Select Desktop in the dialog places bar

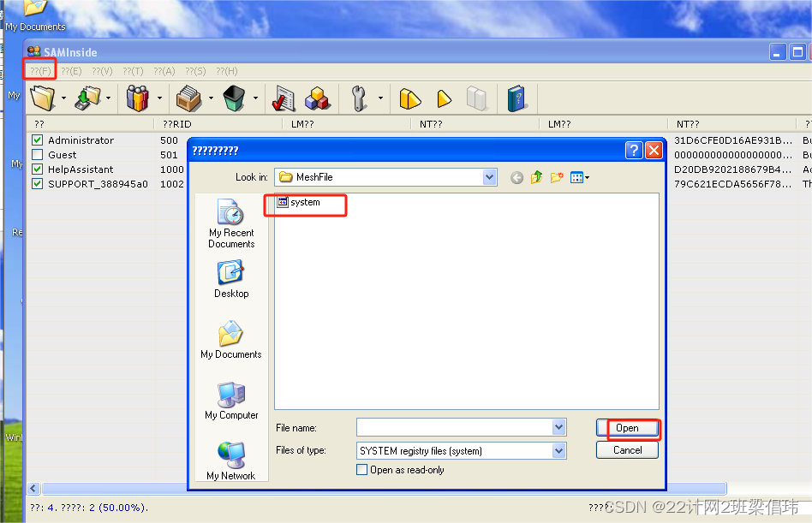tap(231, 279)
